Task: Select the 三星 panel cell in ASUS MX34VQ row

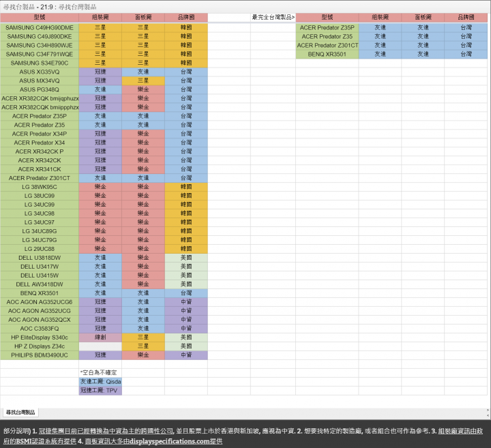Action: click(x=143, y=80)
